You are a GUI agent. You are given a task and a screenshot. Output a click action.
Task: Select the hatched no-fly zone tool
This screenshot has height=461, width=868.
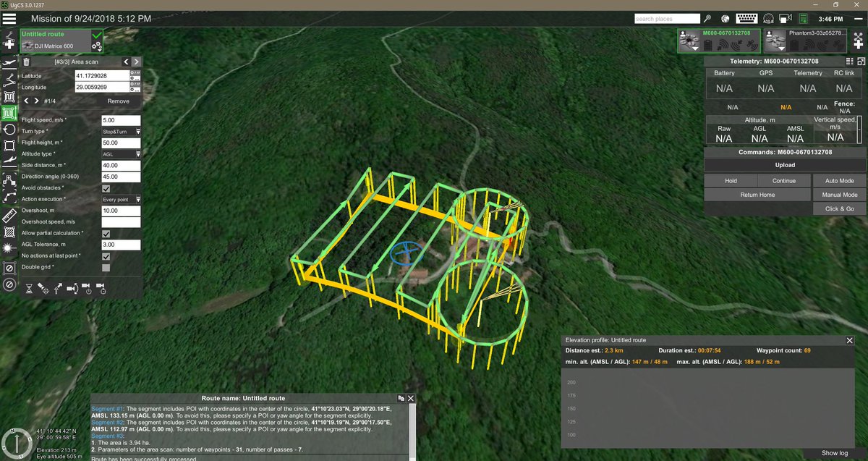click(x=9, y=233)
